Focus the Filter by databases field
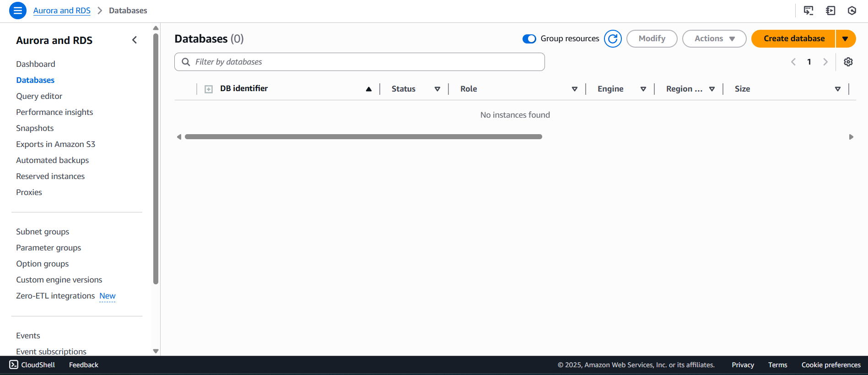This screenshot has width=868, height=375. [360, 62]
